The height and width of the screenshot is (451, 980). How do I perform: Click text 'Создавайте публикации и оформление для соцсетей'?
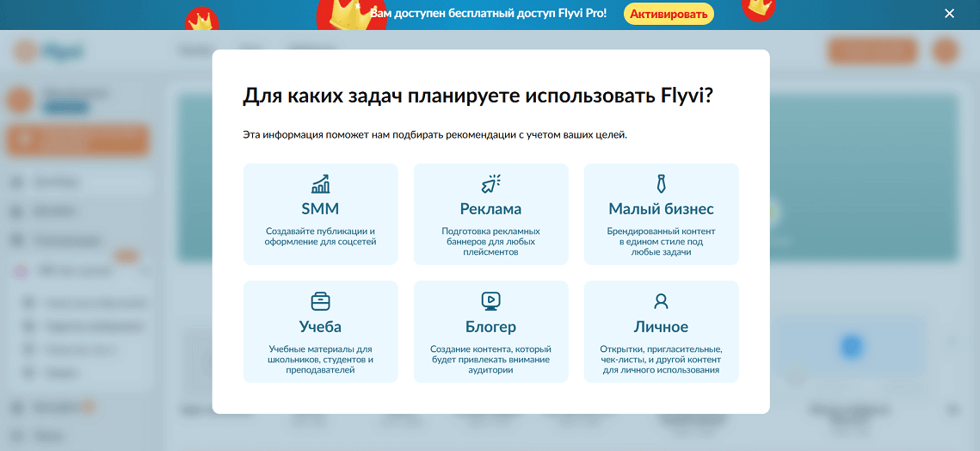click(321, 236)
